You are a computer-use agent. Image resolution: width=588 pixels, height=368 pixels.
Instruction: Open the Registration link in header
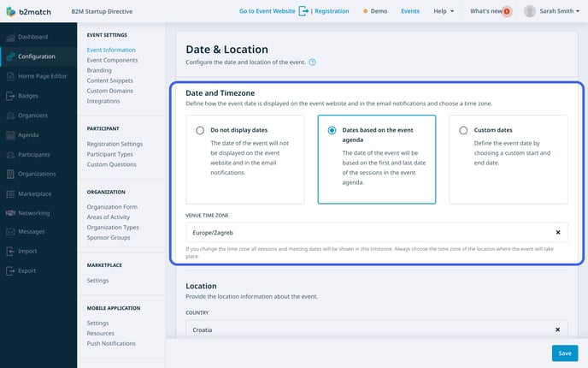[332, 11]
